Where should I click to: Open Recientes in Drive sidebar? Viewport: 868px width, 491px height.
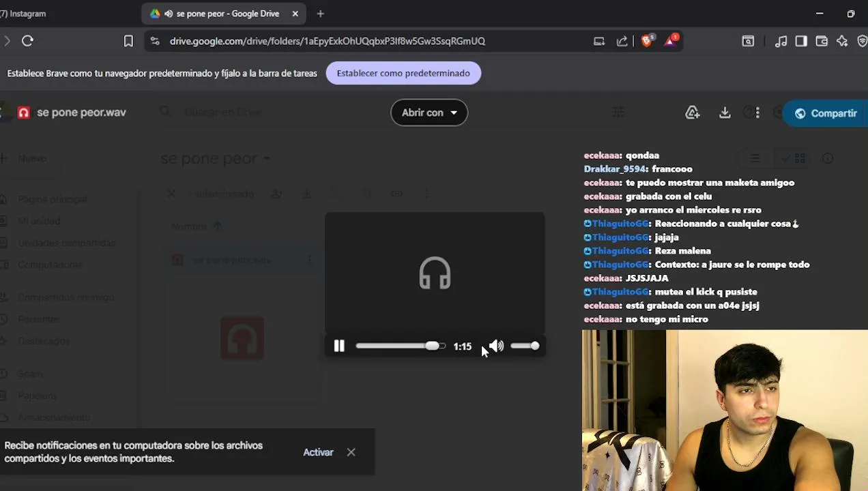coord(39,319)
